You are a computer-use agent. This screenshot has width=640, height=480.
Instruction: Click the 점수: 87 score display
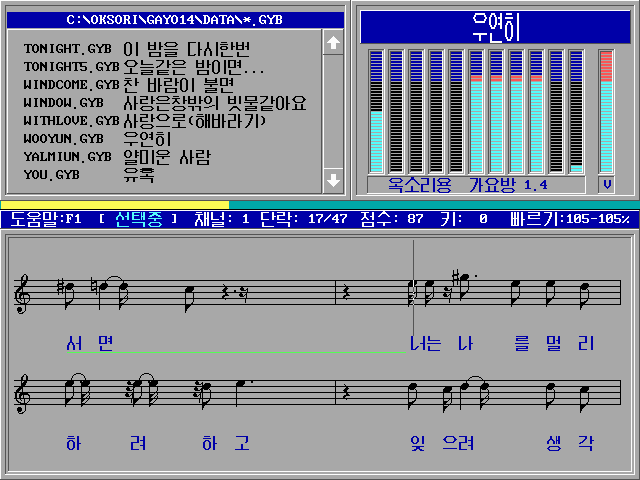(x=392, y=219)
